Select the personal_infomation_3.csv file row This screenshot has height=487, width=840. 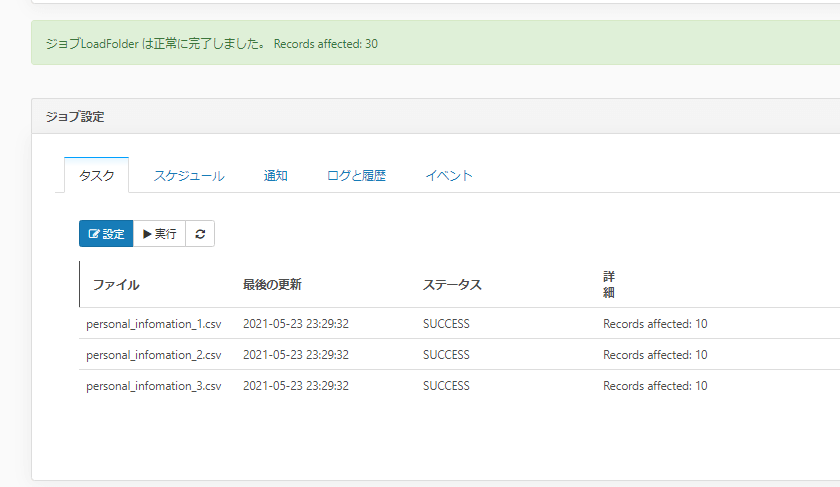[x=154, y=386]
